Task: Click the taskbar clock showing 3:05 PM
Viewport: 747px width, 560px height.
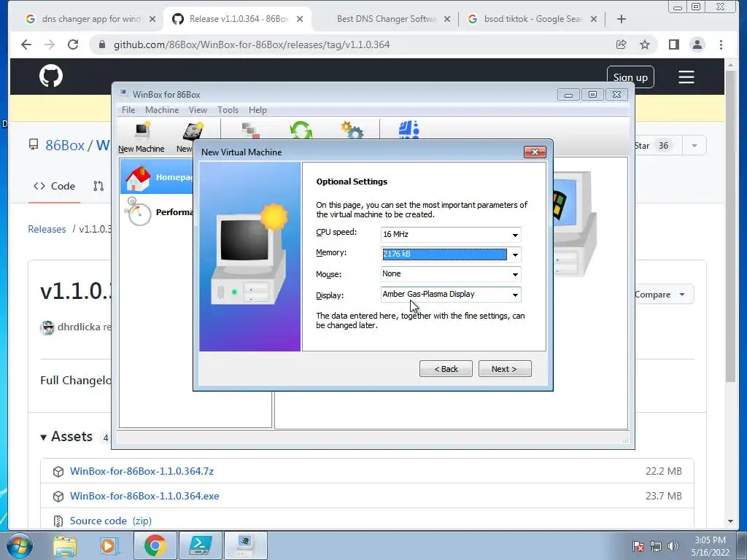Action: 710,546
